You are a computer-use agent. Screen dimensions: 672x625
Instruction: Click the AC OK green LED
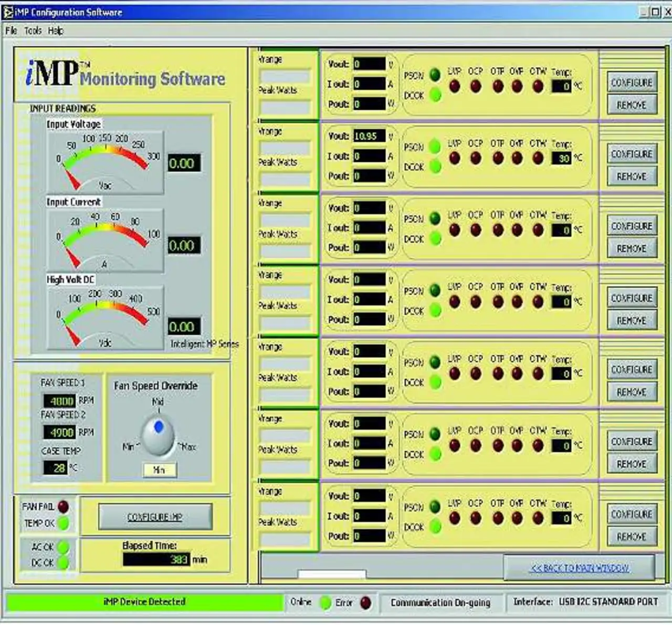63,547
